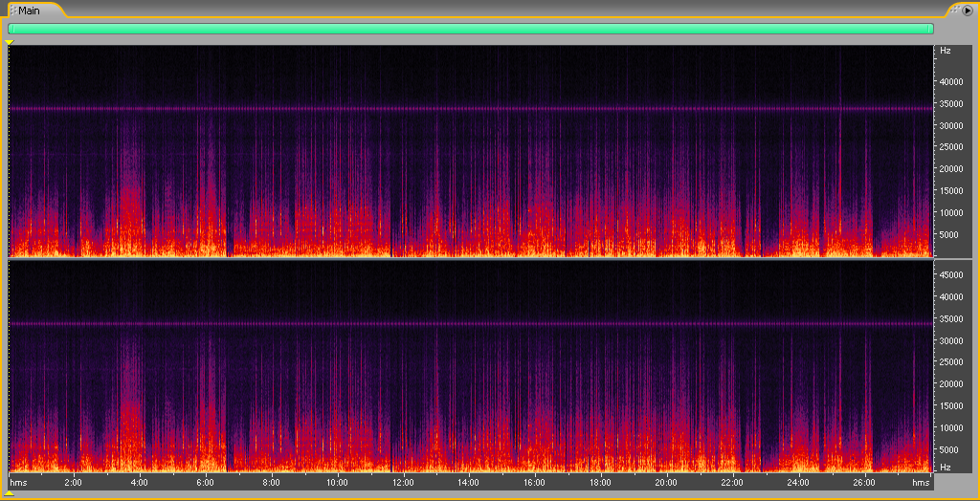Click the 26:00 mark on time ruler
This screenshot has height=501, width=980.
coord(863,482)
